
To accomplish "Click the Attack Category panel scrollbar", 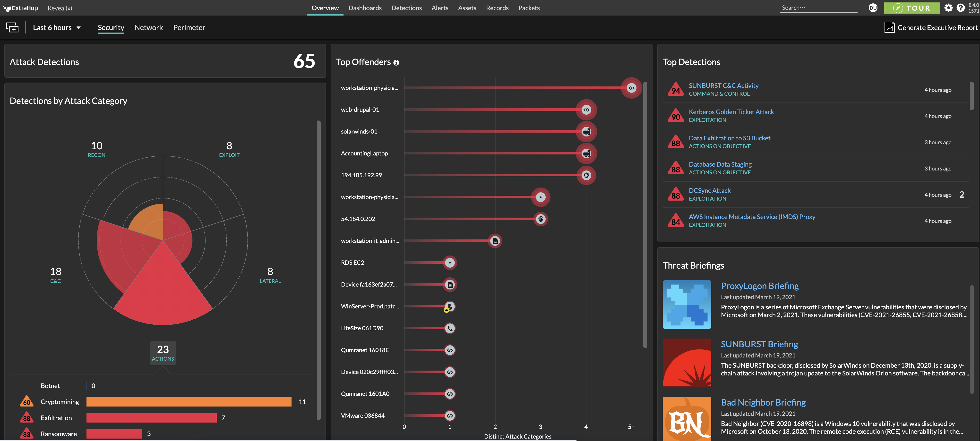I will pyautogui.click(x=318, y=270).
